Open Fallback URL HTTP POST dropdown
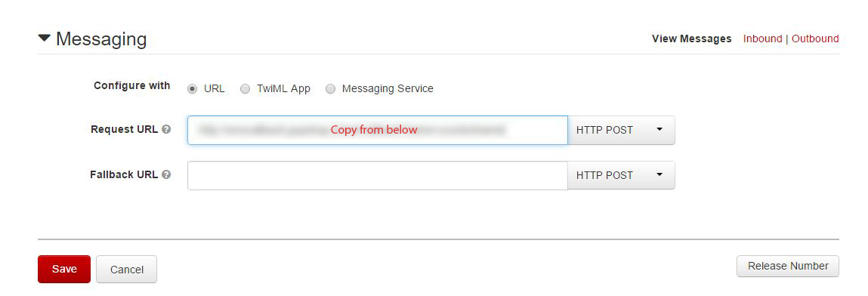This screenshot has width=868, height=296. click(621, 175)
